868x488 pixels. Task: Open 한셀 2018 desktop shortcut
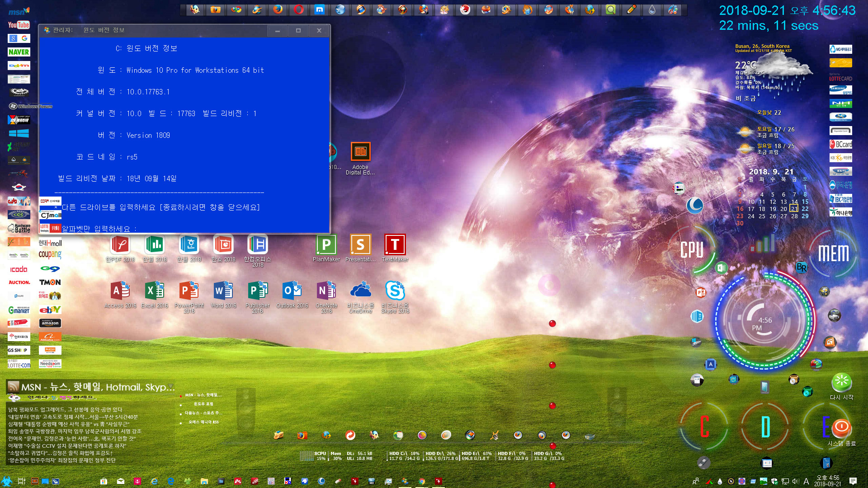tap(155, 249)
